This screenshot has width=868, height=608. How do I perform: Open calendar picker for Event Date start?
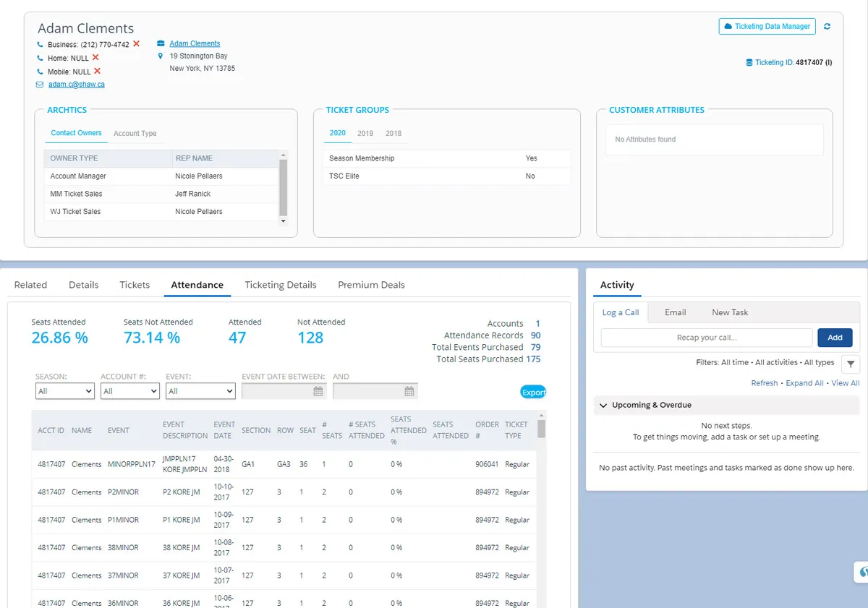pos(318,391)
